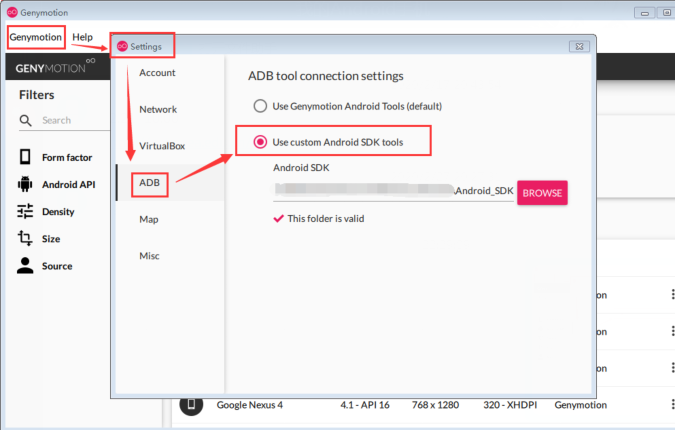Click '320 - XHDPI' density cell
The width and height of the screenshot is (675, 430).
[x=510, y=405]
